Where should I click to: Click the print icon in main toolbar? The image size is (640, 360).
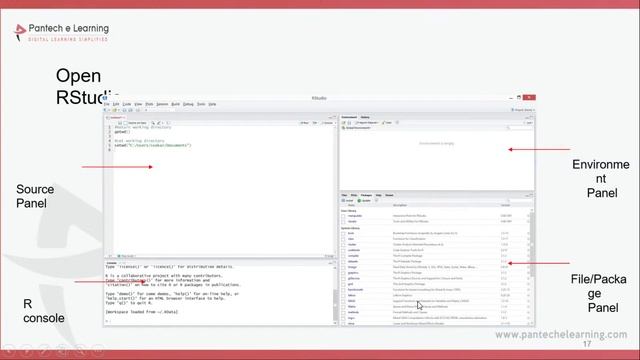click(x=138, y=110)
